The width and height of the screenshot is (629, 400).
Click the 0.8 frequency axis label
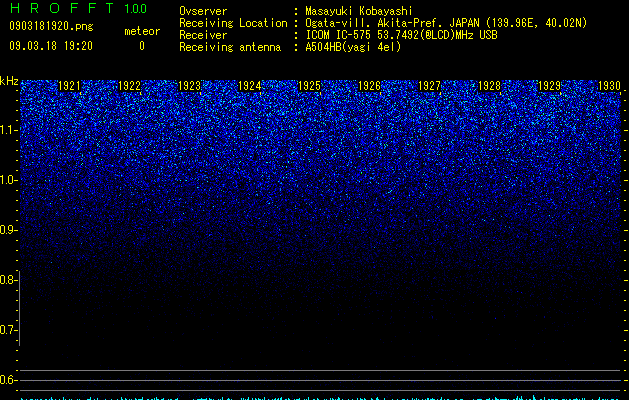[x=8, y=280]
